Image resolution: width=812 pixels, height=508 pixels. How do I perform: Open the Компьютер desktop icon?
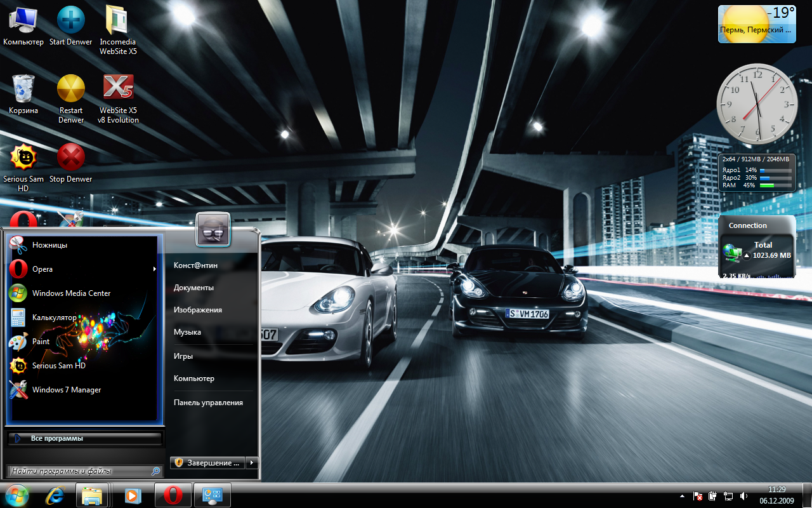coord(23,26)
